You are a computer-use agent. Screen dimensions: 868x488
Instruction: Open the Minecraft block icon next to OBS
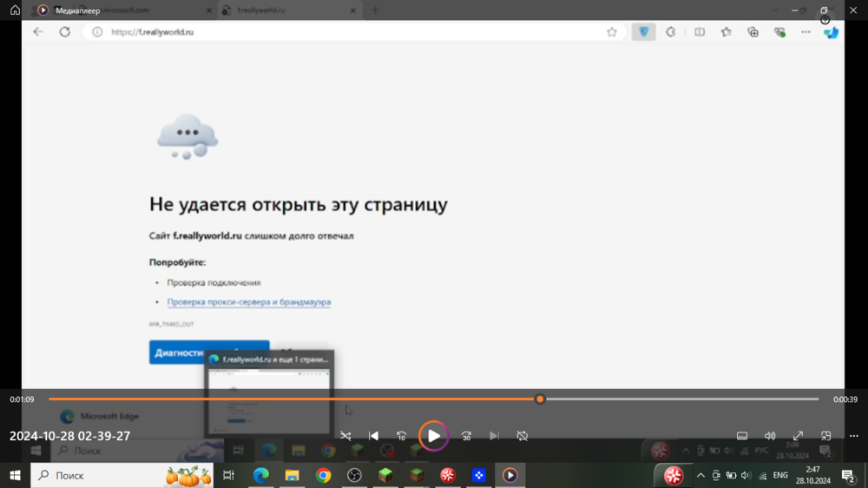(385, 475)
